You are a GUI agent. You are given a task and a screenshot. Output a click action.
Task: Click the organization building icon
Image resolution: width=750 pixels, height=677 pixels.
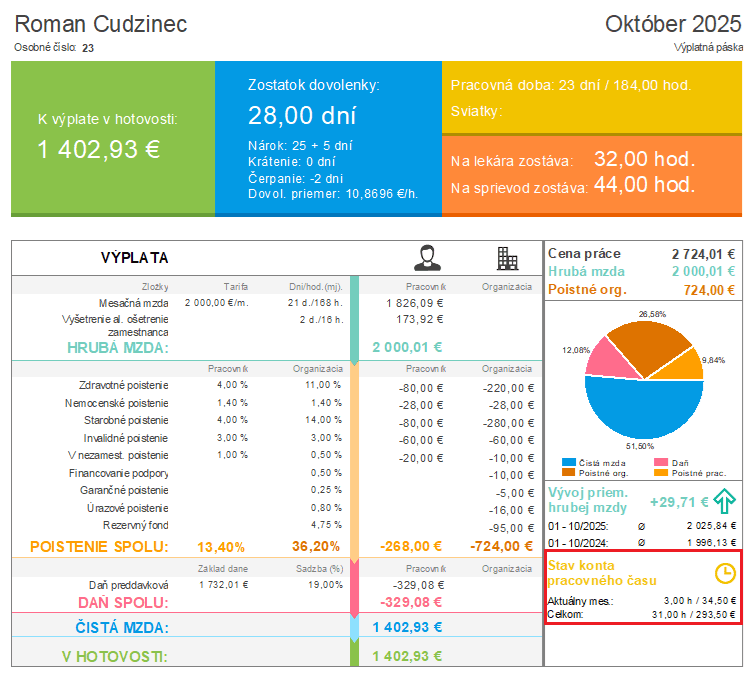coord(508,258)
